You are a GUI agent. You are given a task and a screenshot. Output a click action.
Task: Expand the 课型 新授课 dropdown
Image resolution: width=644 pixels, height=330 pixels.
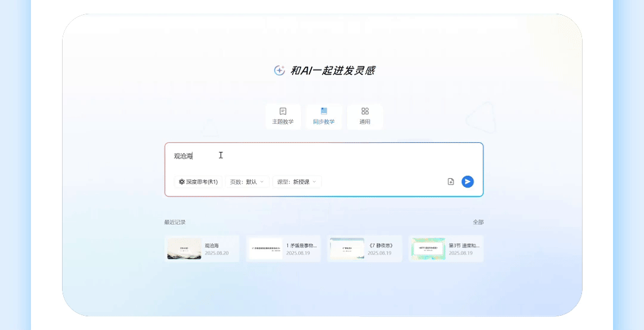[x=297, y=182]
